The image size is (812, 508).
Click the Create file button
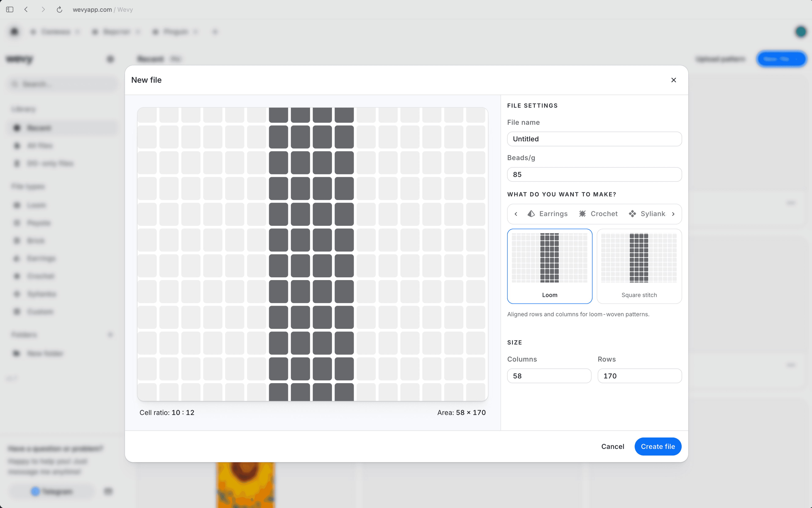pyautogui.click(x=658, y=447)
